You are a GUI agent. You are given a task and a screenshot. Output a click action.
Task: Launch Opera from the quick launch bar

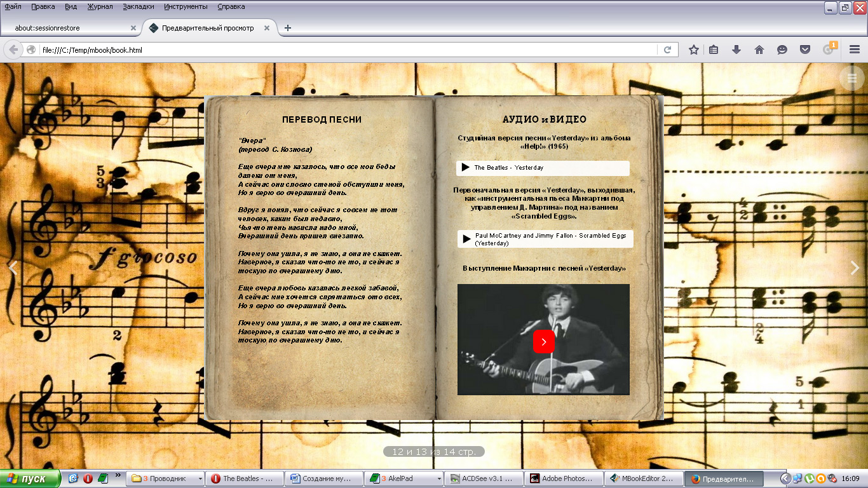click(88, 478)
